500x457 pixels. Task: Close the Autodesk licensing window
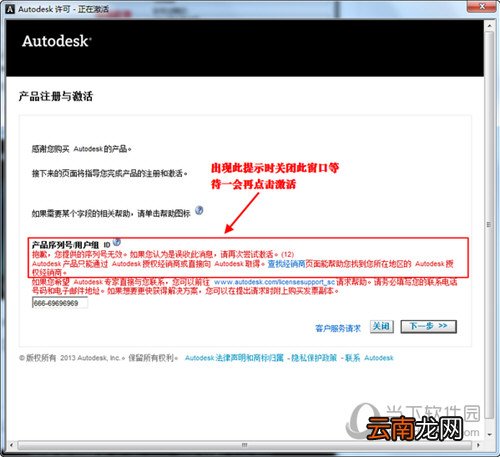coord(481,6)
